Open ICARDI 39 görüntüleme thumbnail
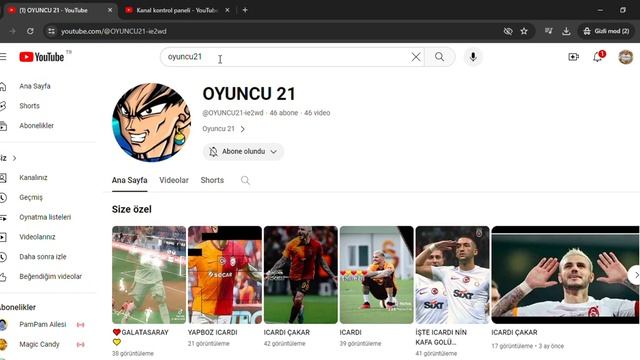The height and width of the screenshot is (360, 640). pyautogui.click(x=377, y=275)
